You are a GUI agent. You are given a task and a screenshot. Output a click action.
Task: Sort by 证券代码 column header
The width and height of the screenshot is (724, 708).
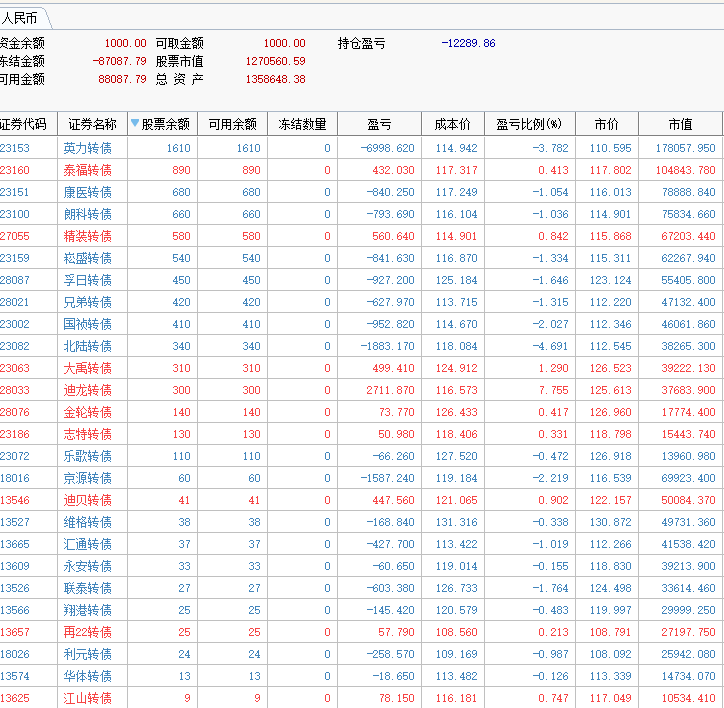pos(24,124)
